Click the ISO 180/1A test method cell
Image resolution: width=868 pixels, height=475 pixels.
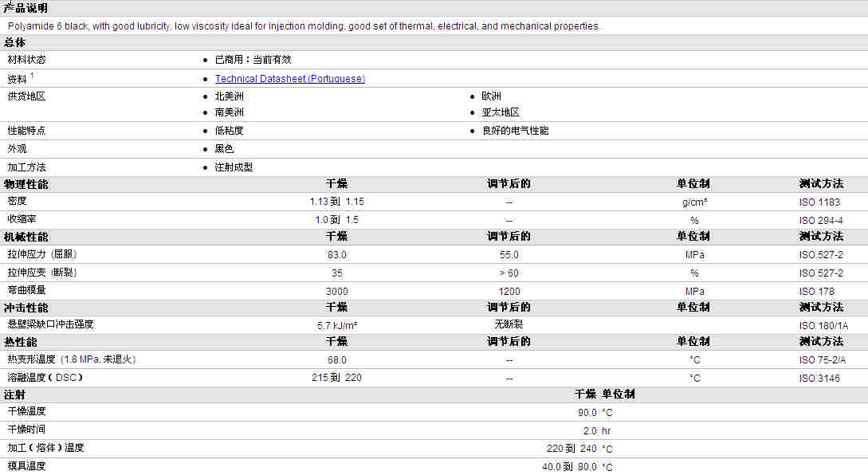point(823,326)
